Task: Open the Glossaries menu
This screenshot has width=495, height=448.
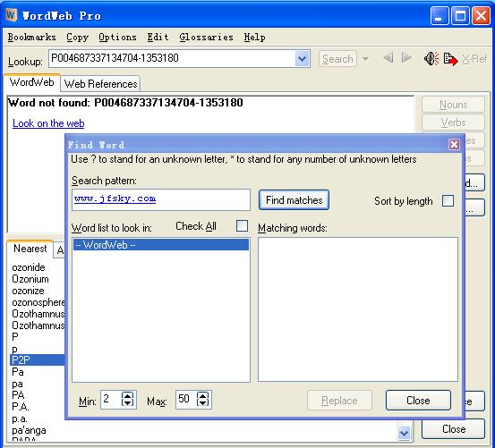Action: (x=206, y=38)
